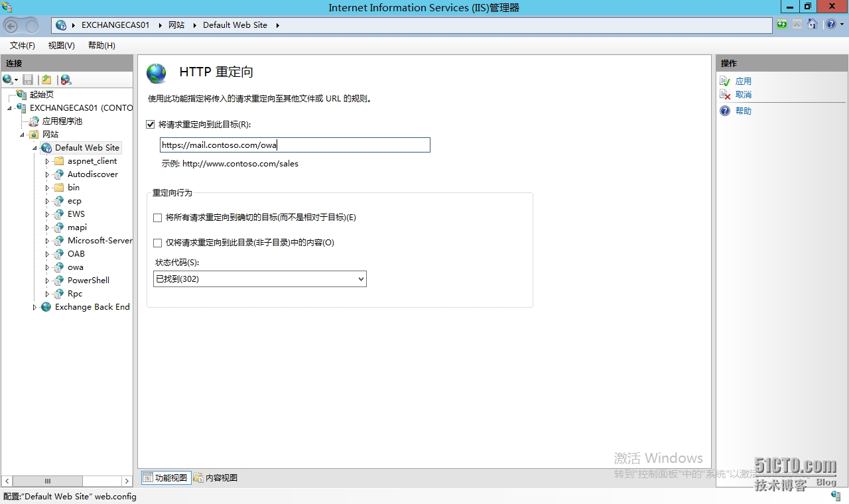Viewport: 849px width, 504px height.
Task: Select the 应用程序池 application pools node
Action: click(62, 121)
